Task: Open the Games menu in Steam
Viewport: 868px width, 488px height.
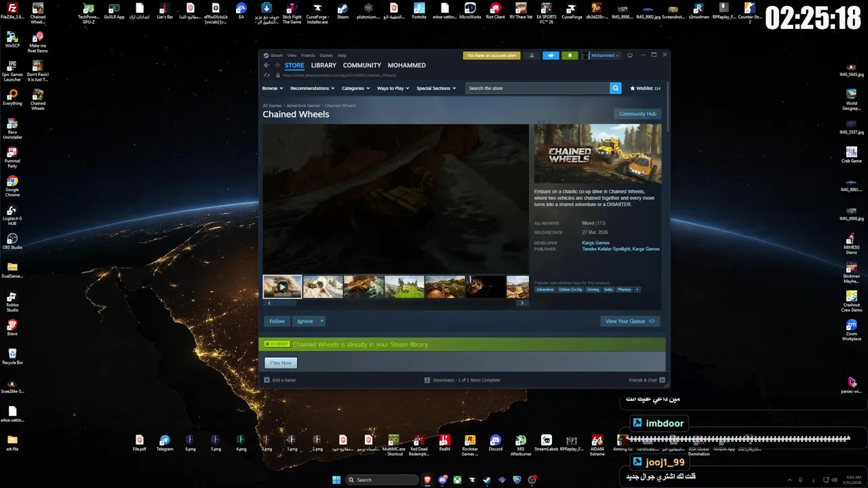Action: click(326, 56)
